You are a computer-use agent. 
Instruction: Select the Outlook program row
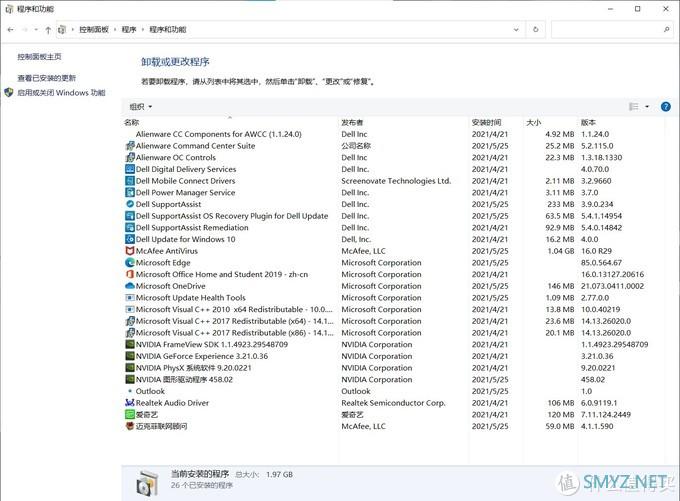coord(393,391)
